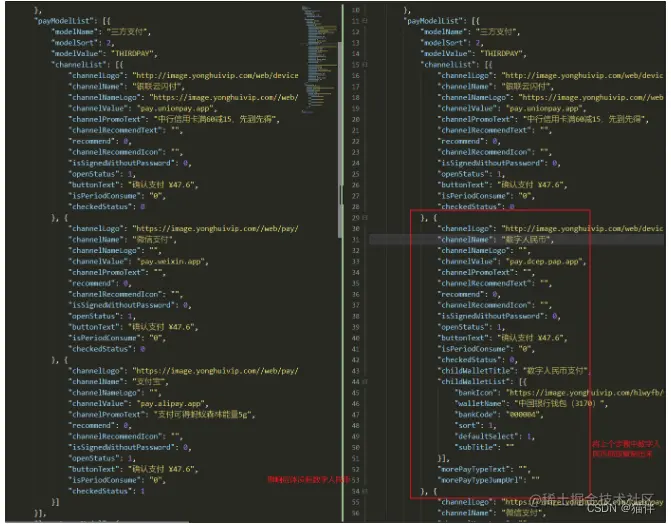Click "childWalletTitle" line in right pane
671x524 pixels.
tap(513, 371)
